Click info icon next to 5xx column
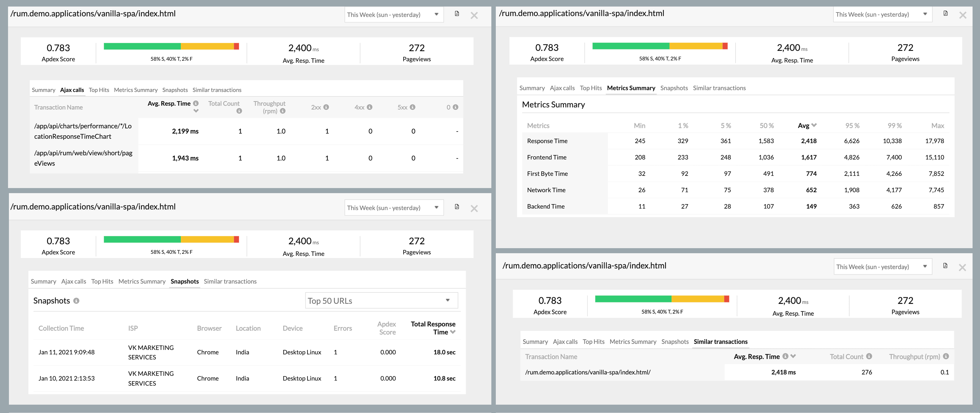This screenshot has width=980, height=413. click(x=413, y=107)
